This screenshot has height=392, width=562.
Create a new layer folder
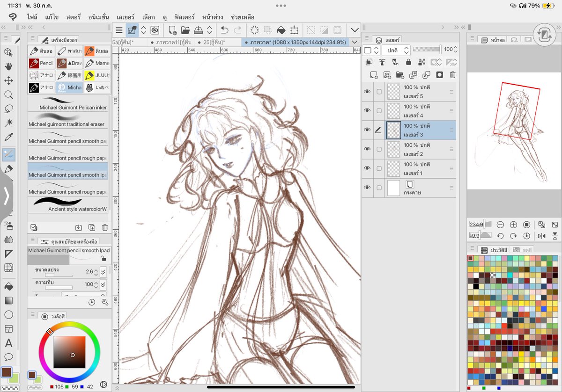pos(400,75)
